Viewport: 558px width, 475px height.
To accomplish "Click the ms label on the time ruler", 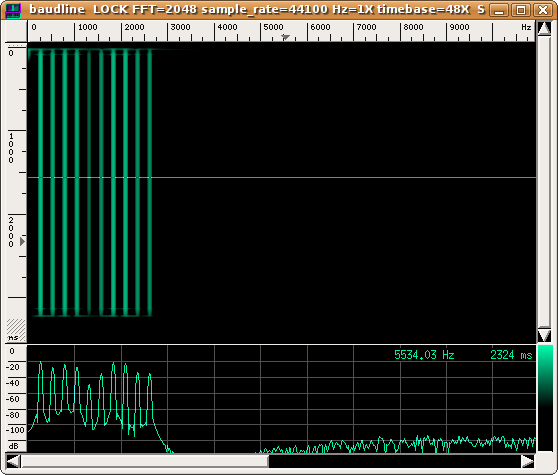I will click(x=13, y=337).
